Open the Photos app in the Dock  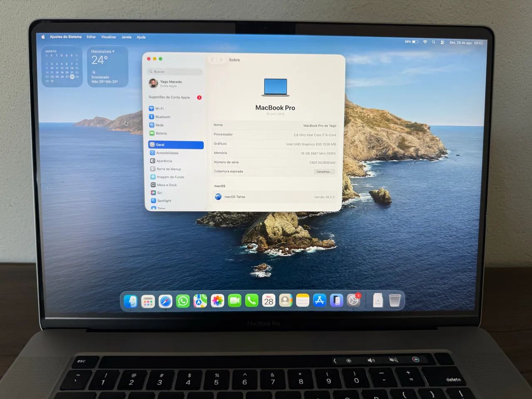[x=217, y=300]
